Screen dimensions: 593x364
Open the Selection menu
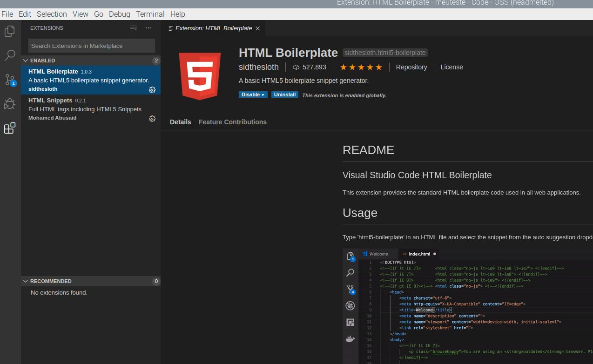pos(52,14)
